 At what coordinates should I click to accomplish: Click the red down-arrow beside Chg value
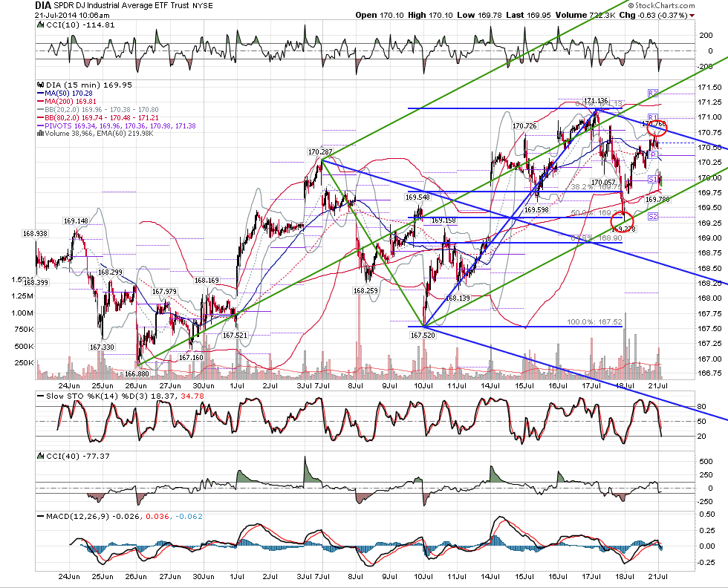692,16
